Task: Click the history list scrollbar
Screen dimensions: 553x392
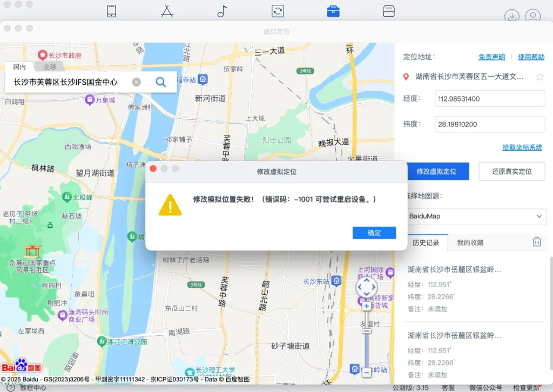Action: click(x=551, y=314)
